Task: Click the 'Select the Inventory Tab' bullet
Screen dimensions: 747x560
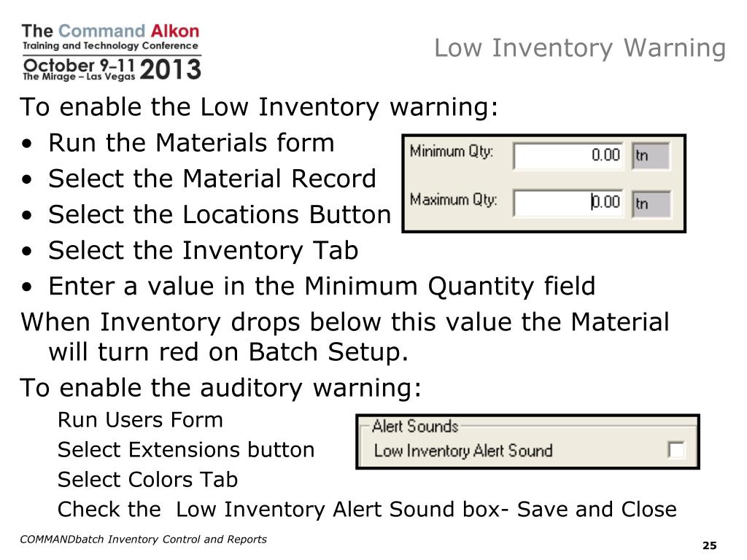Action: click(203, 251)
